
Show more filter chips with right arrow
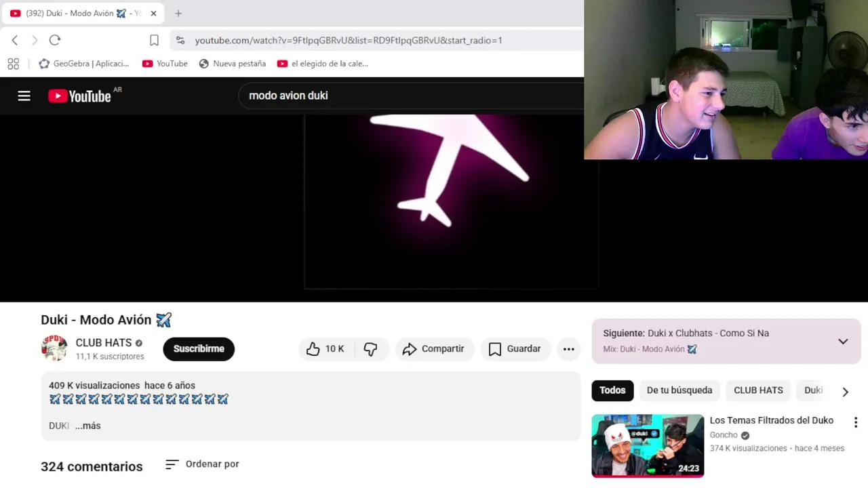846,392
